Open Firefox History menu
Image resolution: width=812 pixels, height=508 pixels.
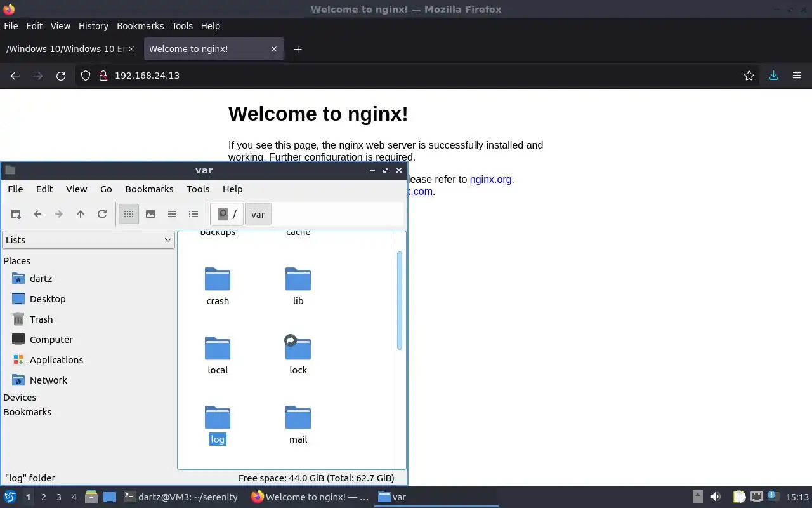[93, 26]
